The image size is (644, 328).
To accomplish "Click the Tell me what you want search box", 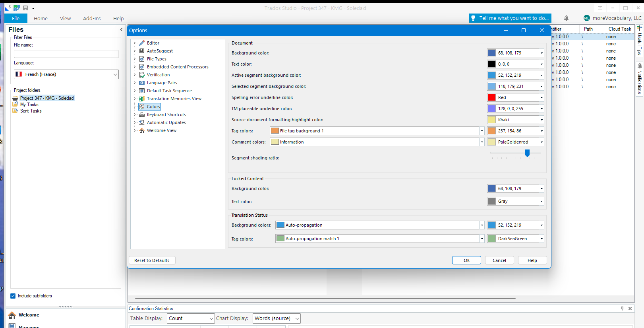I will 510,18.
